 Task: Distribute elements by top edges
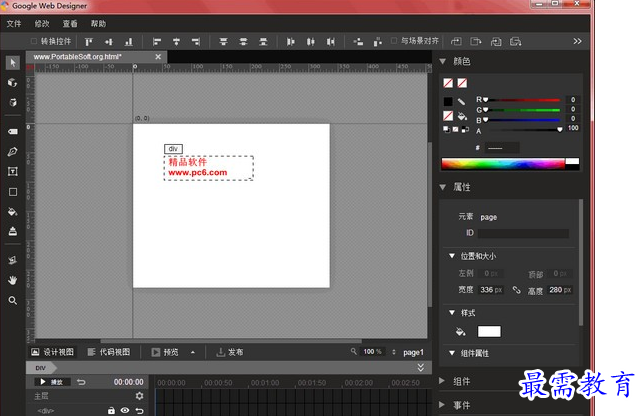223,41
